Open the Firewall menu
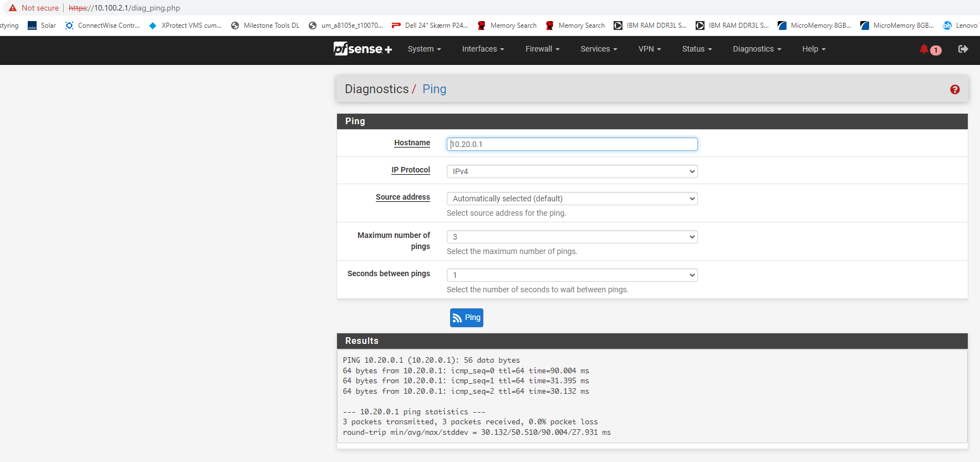Viewport: 980px width, 462px height. point(542,49)
